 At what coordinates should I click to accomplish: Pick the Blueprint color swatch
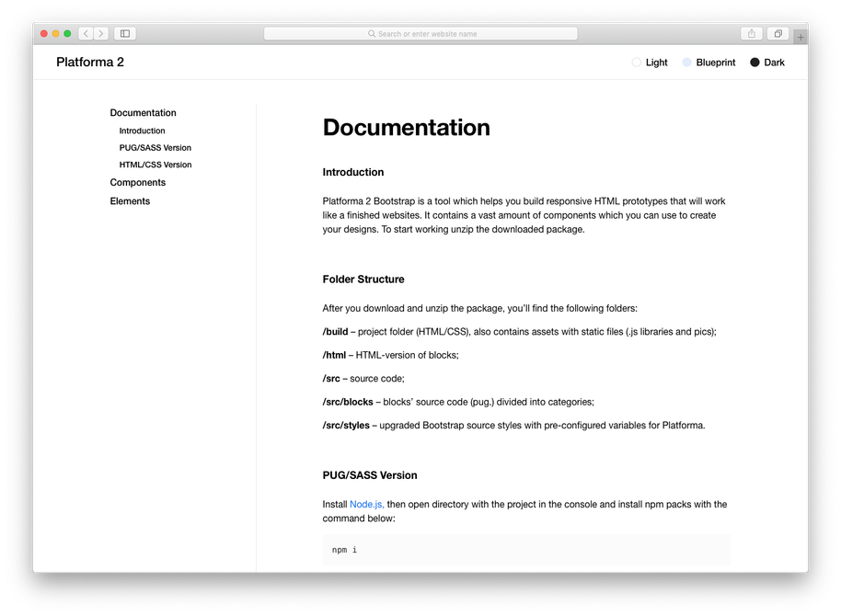click(x=686, y=62)
